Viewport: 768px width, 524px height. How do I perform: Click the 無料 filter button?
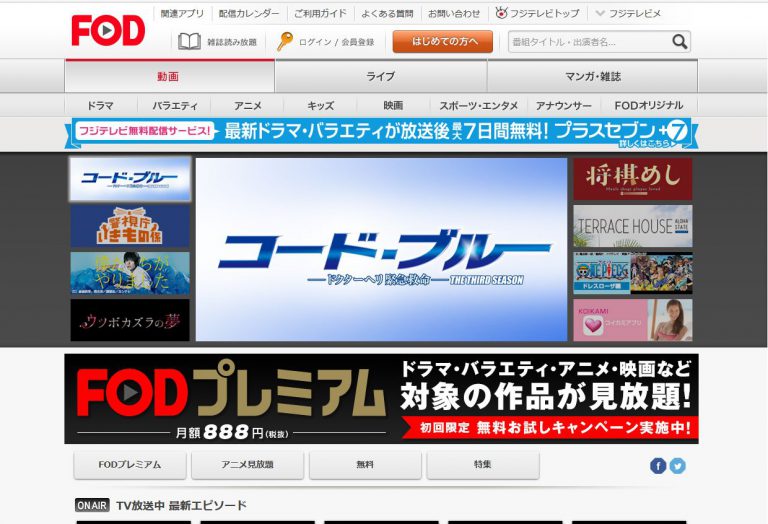coord(365,465)
